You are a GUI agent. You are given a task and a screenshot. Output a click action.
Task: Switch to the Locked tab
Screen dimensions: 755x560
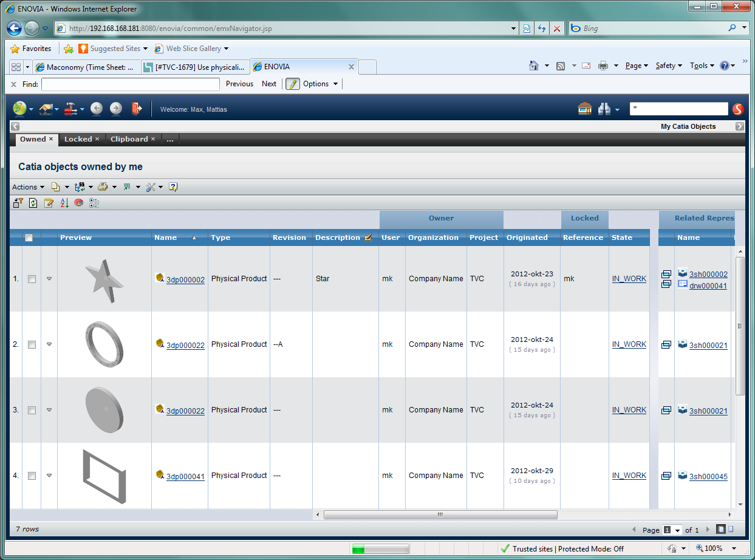(78, 139)
